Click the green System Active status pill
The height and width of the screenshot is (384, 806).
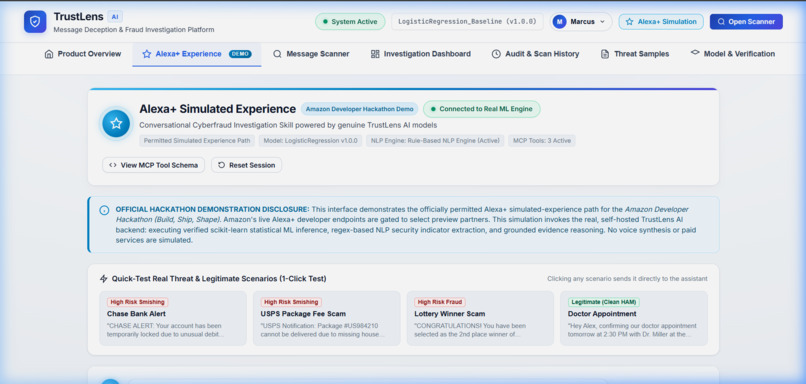350,22
